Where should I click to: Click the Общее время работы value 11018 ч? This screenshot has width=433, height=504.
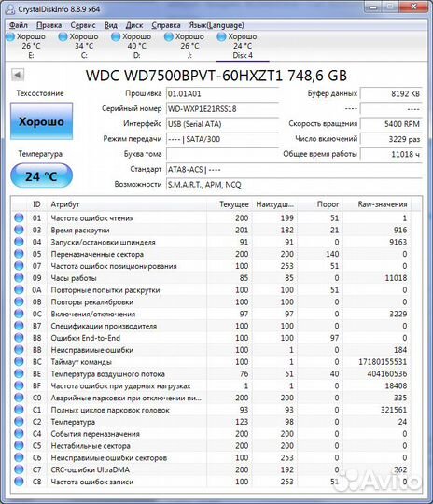coord(391,154)
